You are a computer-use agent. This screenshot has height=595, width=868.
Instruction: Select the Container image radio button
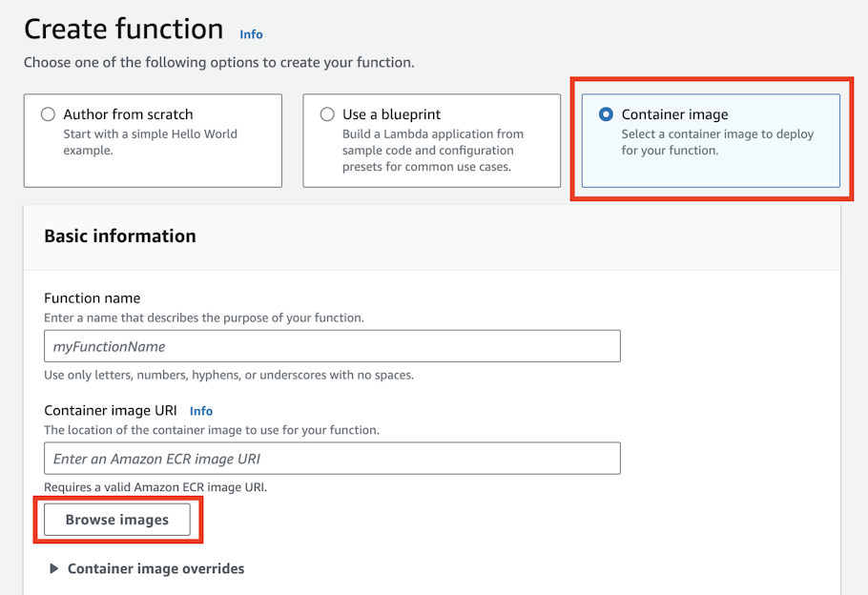coord(606,114)
